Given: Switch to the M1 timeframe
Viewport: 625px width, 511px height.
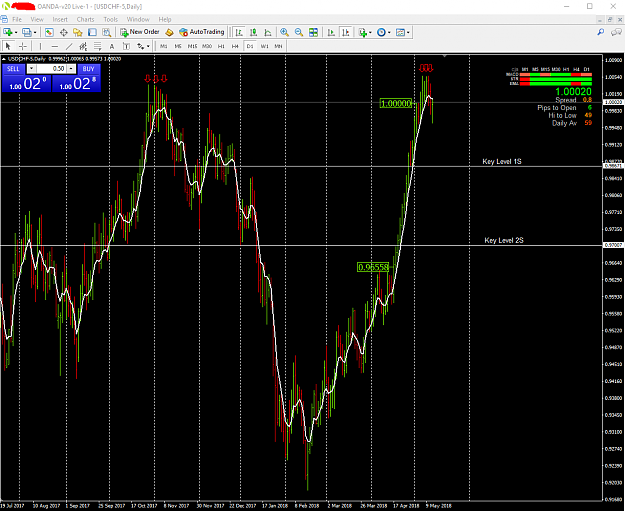Looking at the screenshot, I should click(163, 46).
